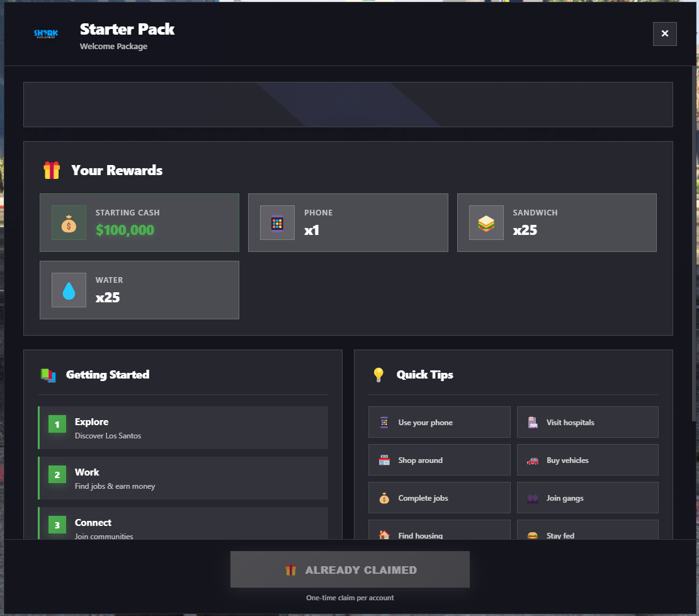Click the phone icon in the Use your phone tip
The height and width of the screenshot is (616, 699).
[x=384, y=422]
